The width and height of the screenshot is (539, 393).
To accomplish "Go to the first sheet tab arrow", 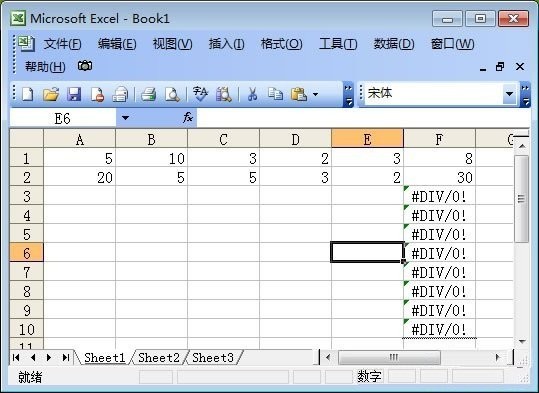I will [16, 358].
